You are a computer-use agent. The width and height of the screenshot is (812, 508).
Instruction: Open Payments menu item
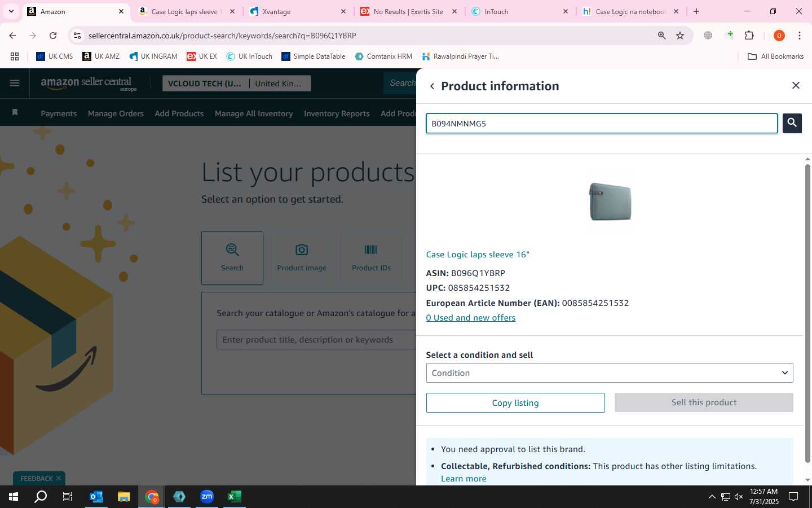(x=59, y=113)
